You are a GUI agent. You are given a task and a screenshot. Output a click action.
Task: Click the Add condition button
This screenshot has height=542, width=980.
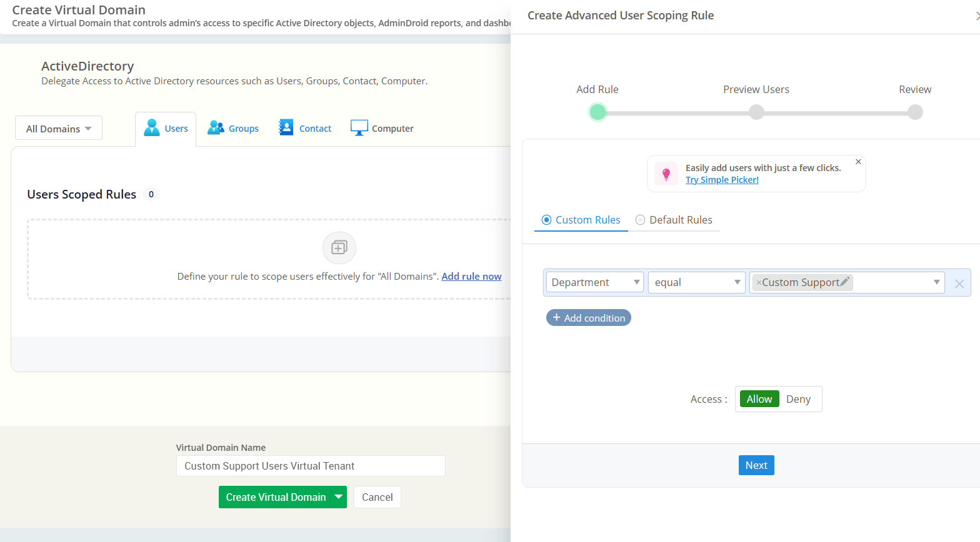589,318
